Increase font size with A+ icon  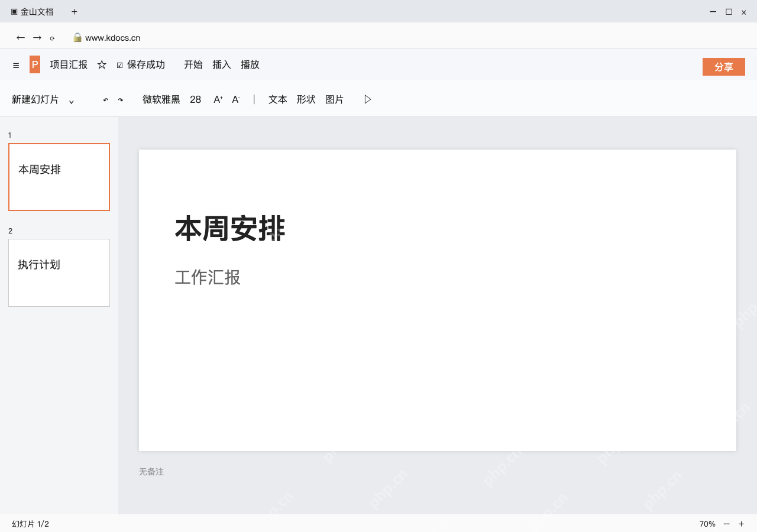pyautogui.click(x=218, y=99)
